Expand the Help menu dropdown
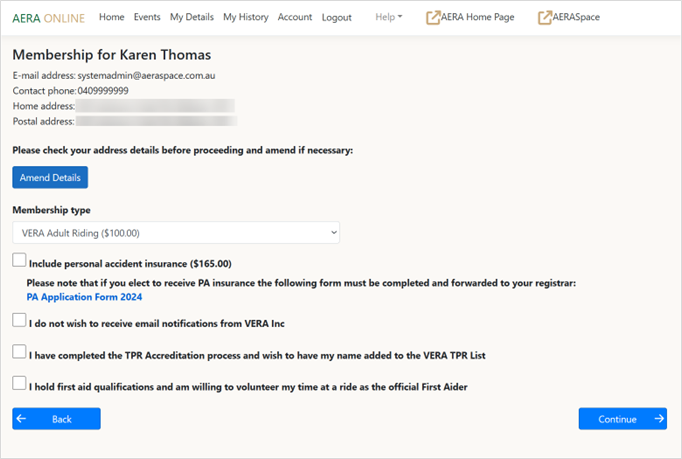This screenshot has height=459, width=682. [388, 17]
